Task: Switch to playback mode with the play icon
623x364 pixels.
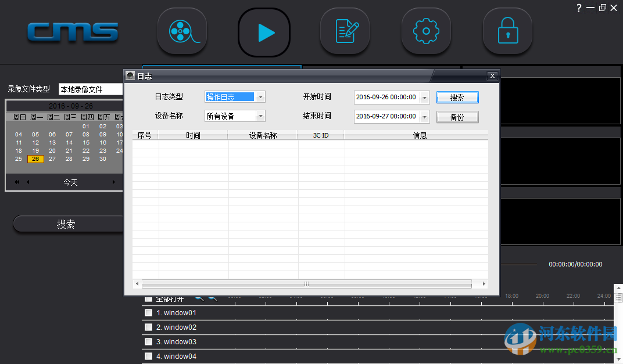Action: [x=264, y=32]
